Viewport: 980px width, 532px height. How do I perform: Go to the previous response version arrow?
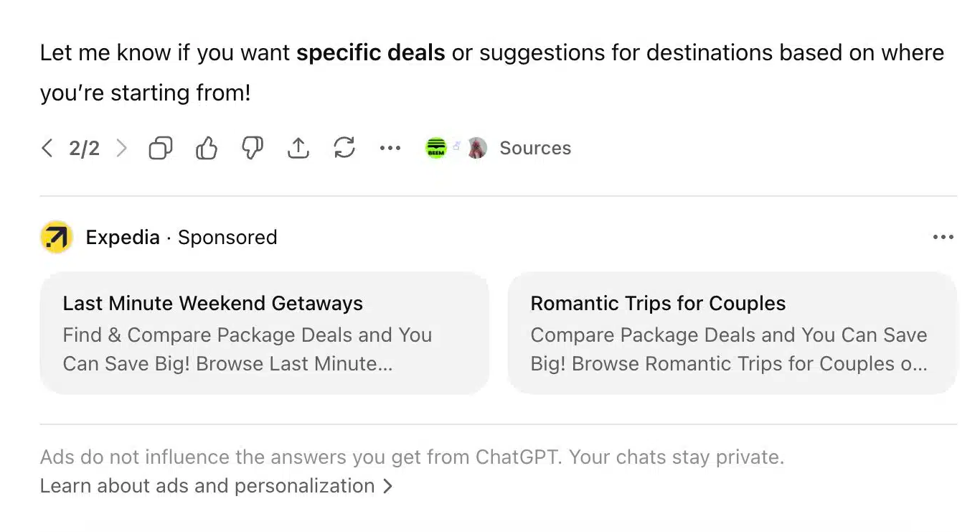47,149
